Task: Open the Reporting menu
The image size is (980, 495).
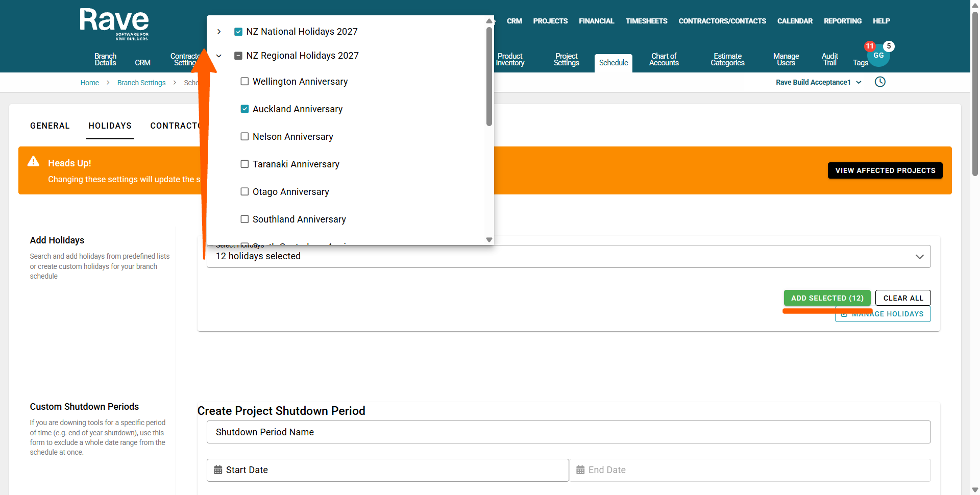Action: [842, 21]
